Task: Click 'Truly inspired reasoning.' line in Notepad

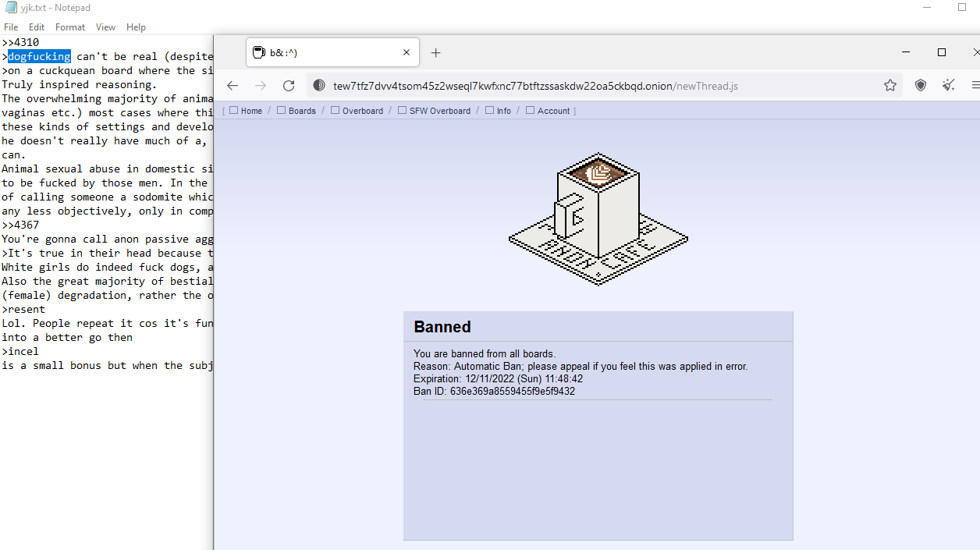Action: [79, 84]
